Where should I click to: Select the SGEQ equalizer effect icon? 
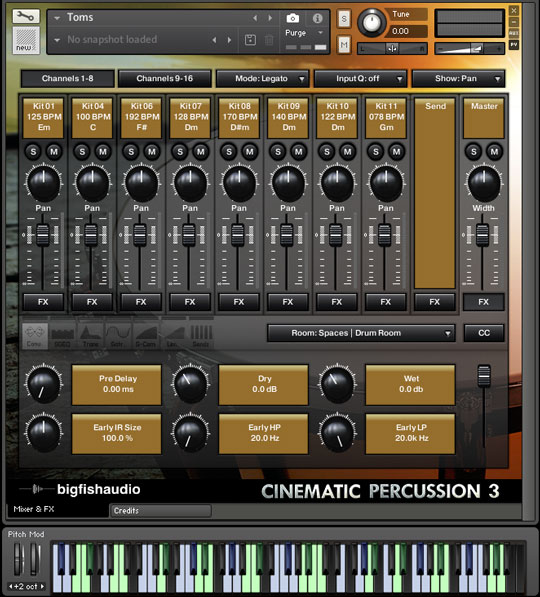click(x=62, y=336)
